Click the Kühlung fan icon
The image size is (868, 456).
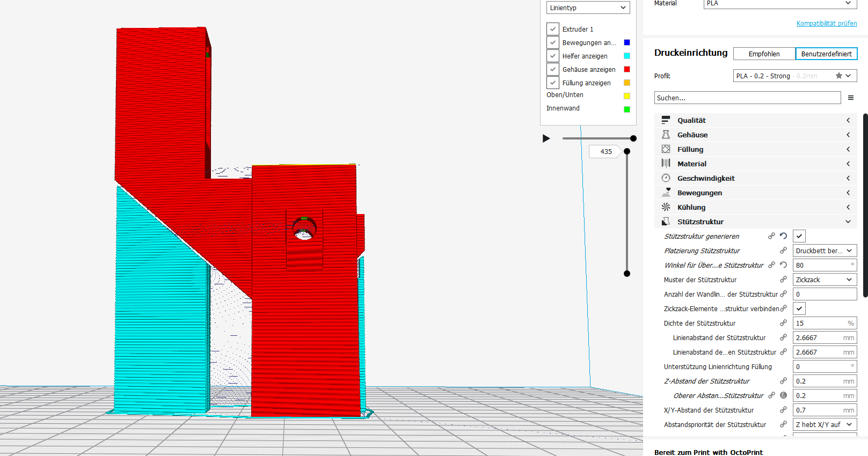coord(666,207)
